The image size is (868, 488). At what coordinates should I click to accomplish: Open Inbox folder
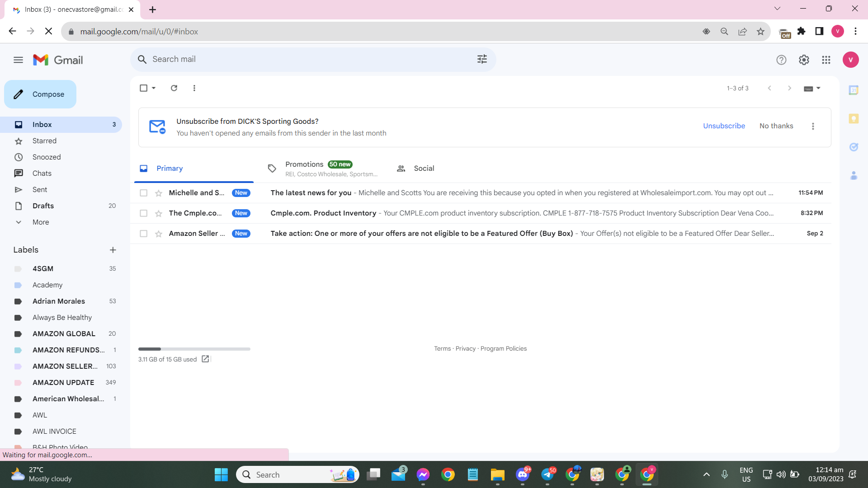coord(61,124)
